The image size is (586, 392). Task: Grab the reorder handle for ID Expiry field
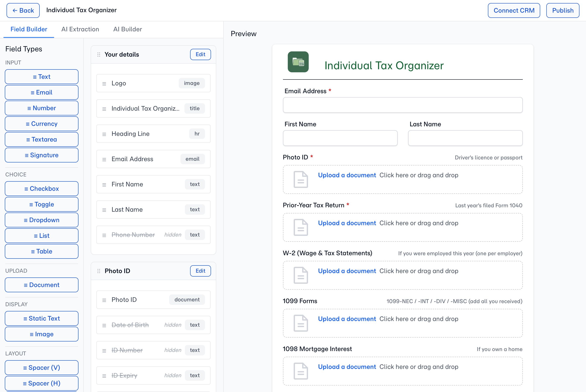[104, 376]
